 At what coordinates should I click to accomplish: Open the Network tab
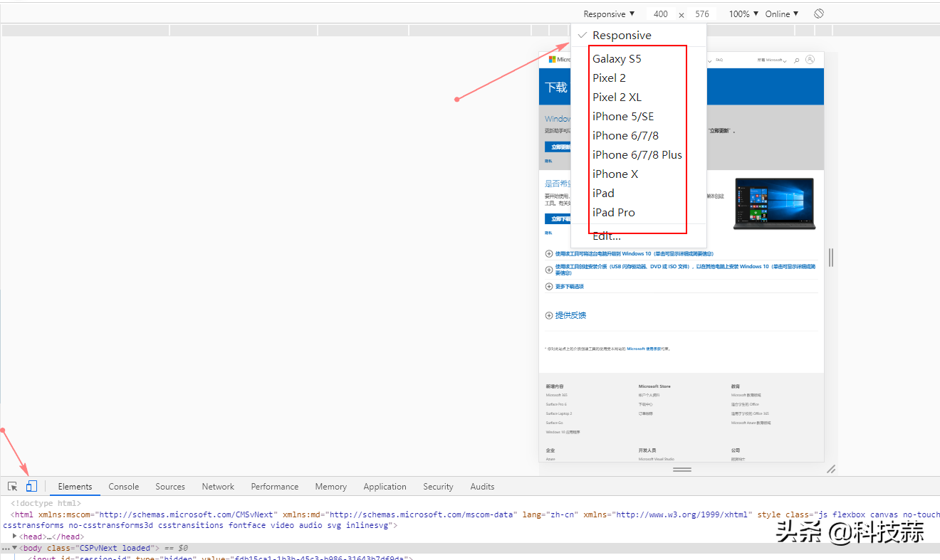pos(218,487)
